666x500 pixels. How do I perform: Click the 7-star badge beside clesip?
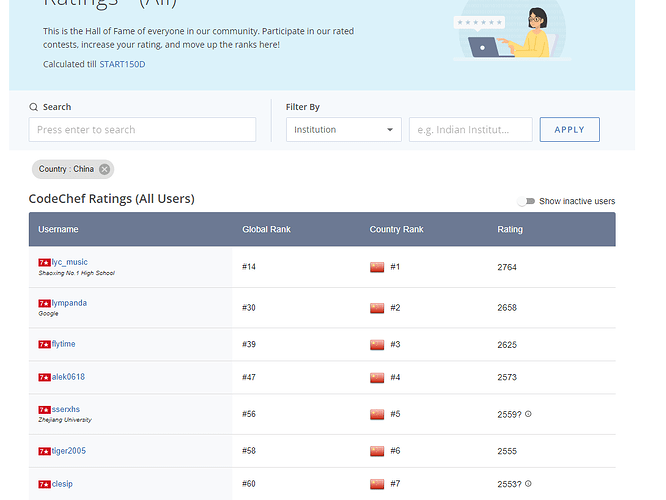pyautogui.click(x=45, y=484)
